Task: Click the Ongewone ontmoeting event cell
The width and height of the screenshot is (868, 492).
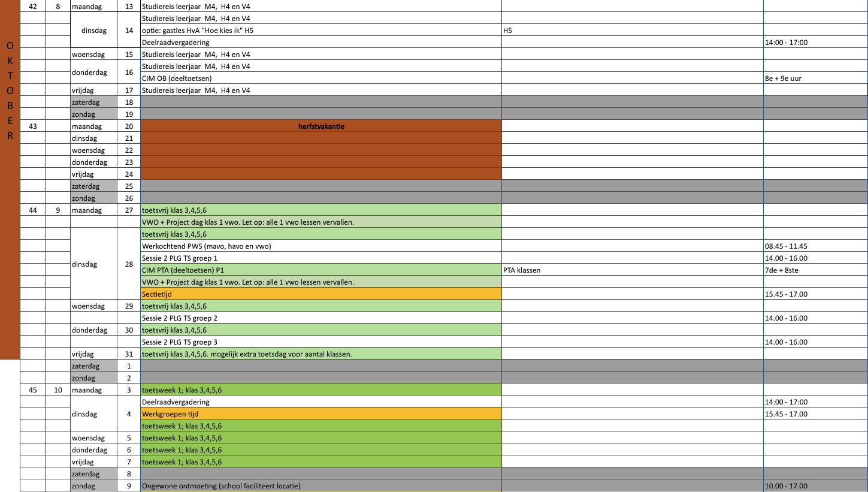Action: click(x=321, y=486)
